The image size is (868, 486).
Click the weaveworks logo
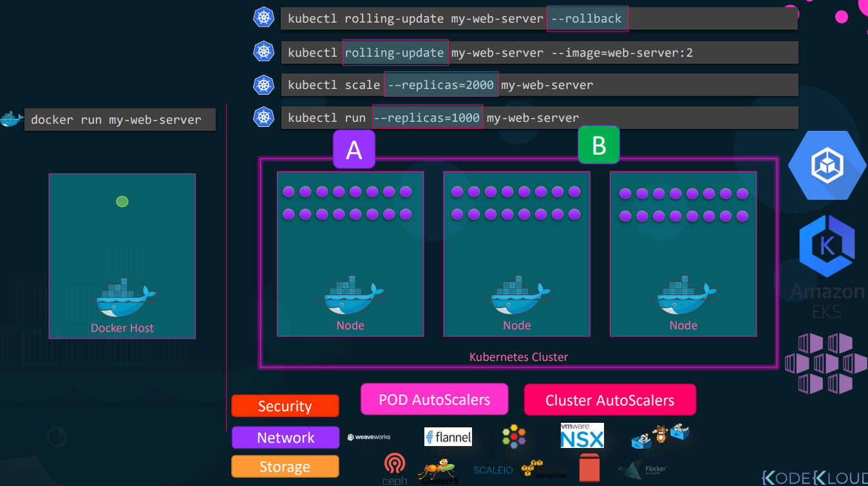tap(369, 437)
